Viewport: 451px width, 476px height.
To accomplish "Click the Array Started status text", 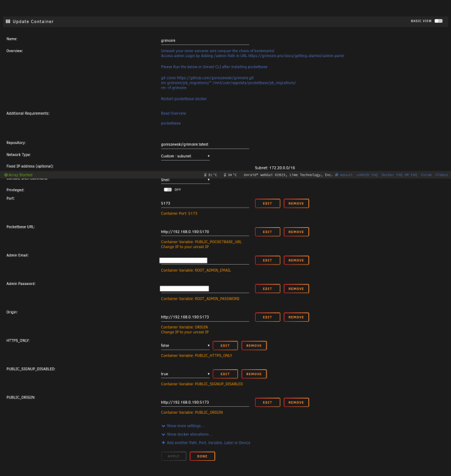I will pyautogui.click(x=20, y=175).
